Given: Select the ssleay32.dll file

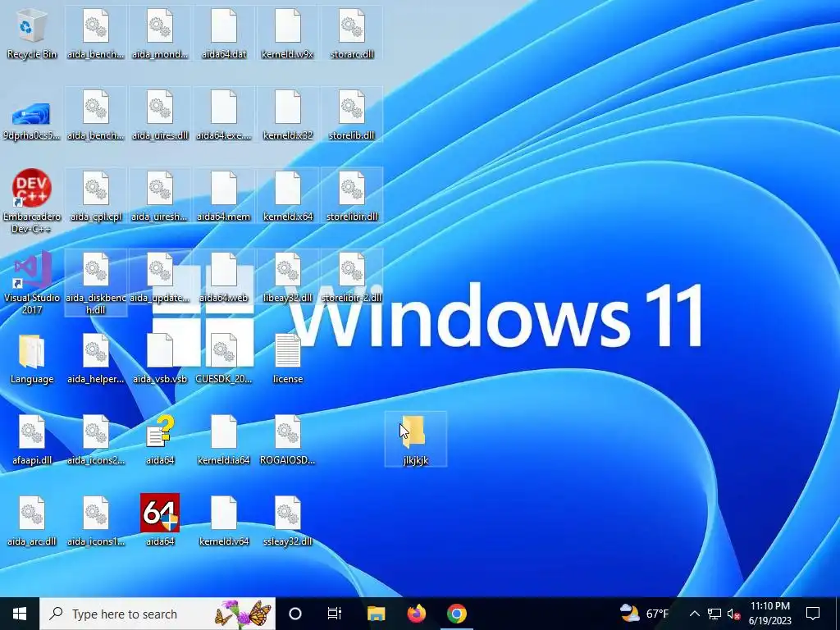Looking at the screenshot, I should [288, 519].
